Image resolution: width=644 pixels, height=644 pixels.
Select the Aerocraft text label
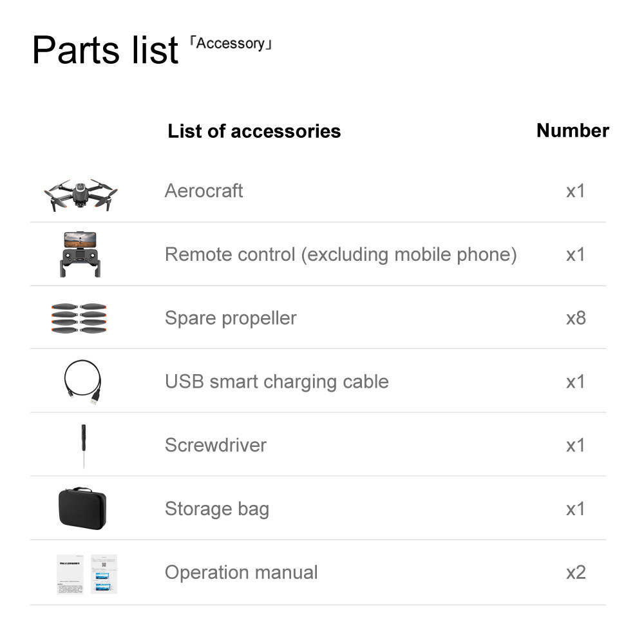[204, 191]
